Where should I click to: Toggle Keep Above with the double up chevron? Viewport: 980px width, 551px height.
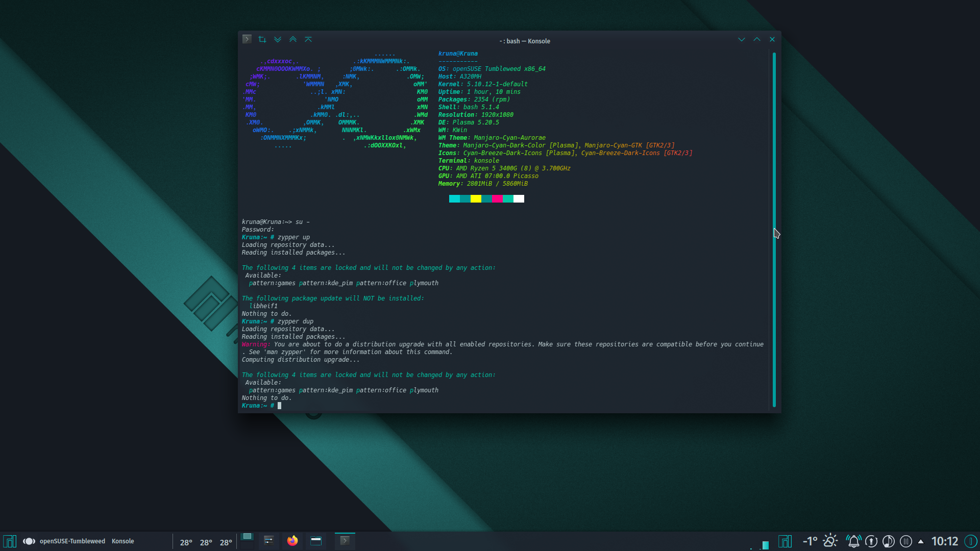[293, 39]
